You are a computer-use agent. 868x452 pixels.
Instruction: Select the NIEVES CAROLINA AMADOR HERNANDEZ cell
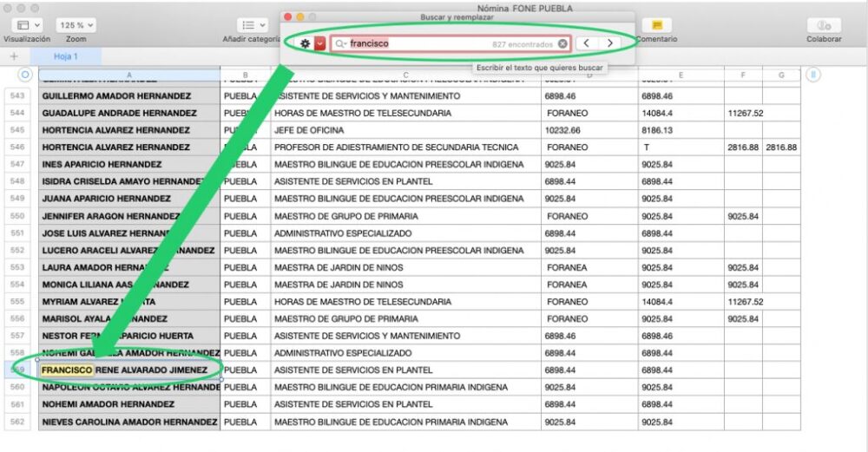[129, 422]
